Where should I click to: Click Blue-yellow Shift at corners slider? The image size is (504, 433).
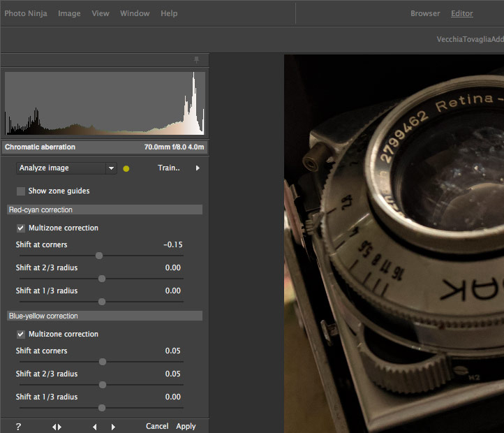[101, 362]
